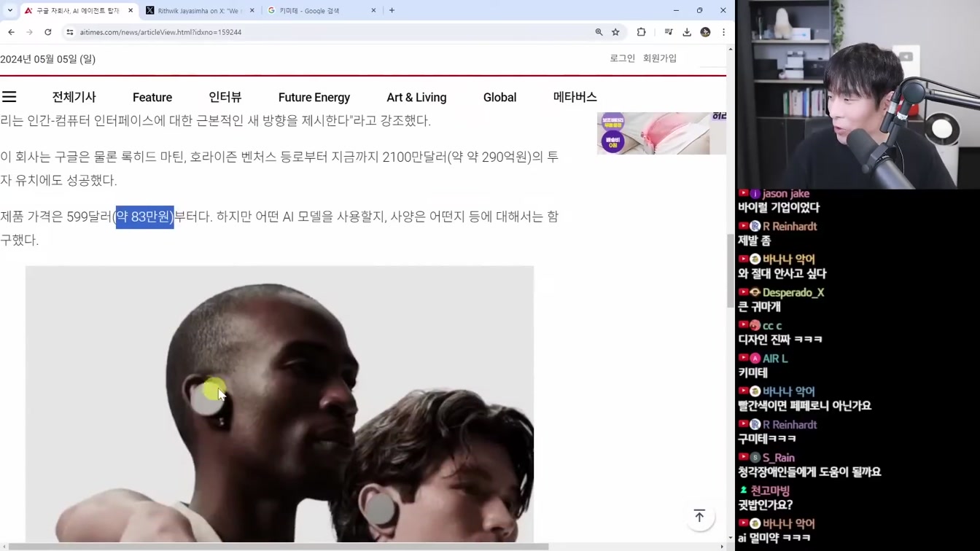Viewport: 980px width, 551px height.
Task: Click chat username 천고마빙
Action: (770, 491)
